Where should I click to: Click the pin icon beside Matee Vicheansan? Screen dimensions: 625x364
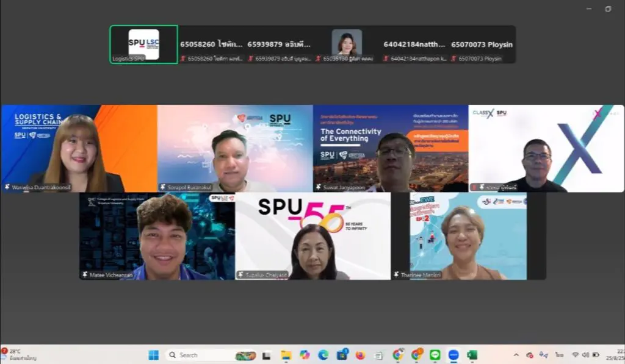pos(85,275)
